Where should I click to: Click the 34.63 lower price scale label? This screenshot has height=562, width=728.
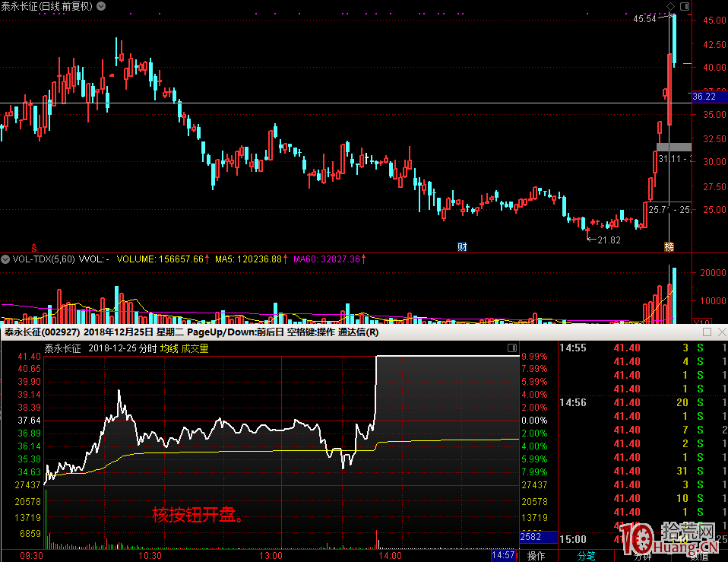click(x=29, y=472)
